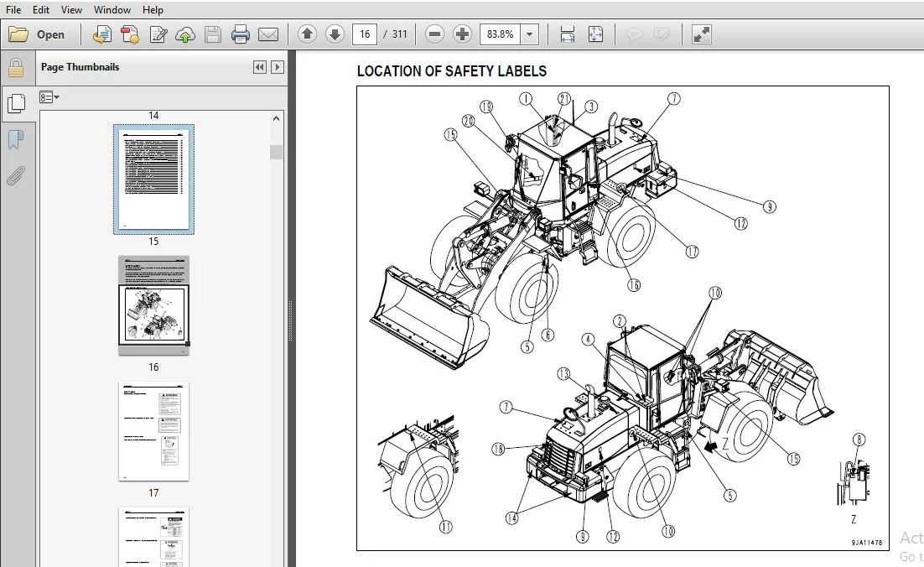Screen dimensions: 924x567
Task: Open the Attachments paperclip icon
Action: click(16, 175)
